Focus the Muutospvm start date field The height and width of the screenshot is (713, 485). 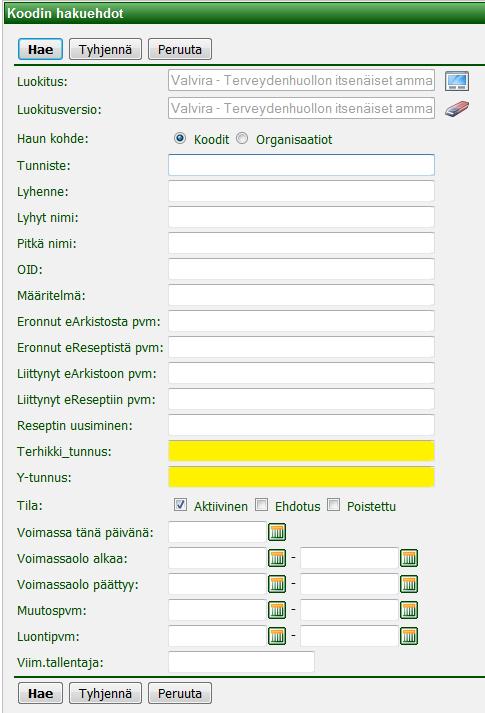[217, 610]
